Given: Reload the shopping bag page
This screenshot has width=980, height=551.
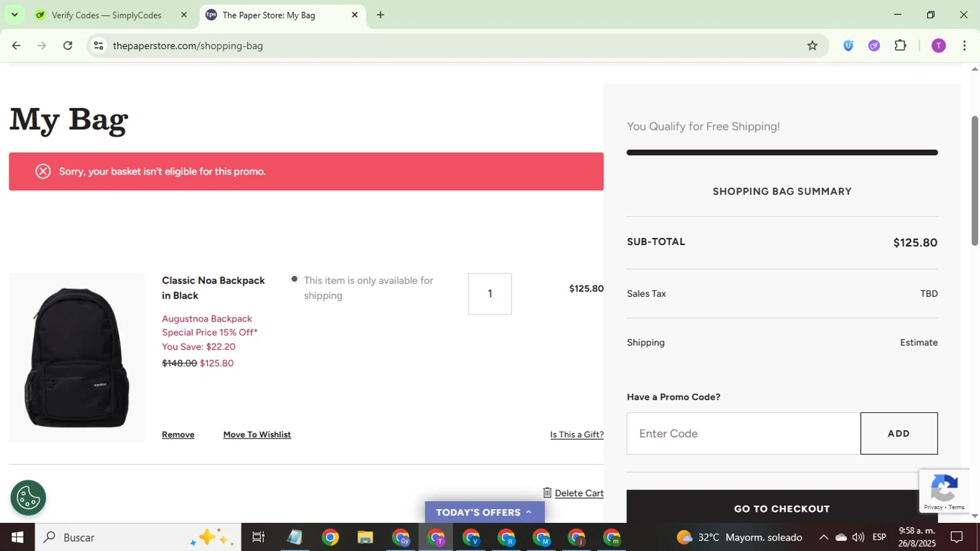Looking at the screenshot, I should [68, 46].
